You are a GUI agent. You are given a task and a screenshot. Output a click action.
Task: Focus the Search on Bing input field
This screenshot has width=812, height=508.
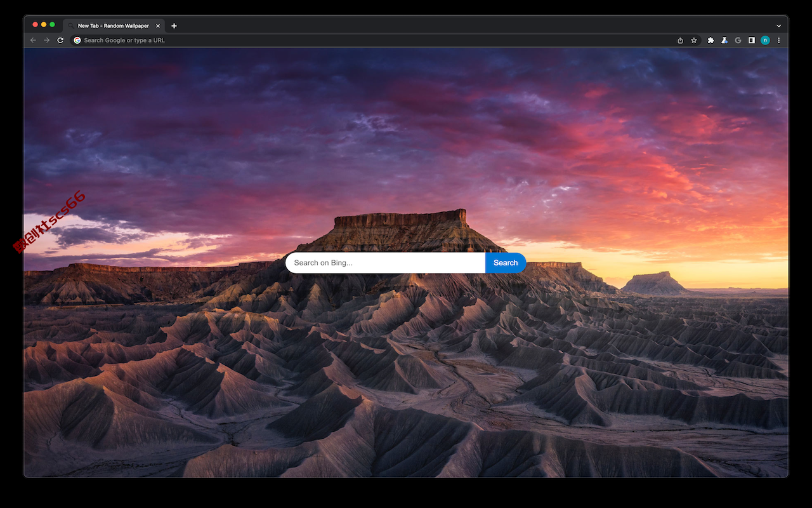click(385, 263)
